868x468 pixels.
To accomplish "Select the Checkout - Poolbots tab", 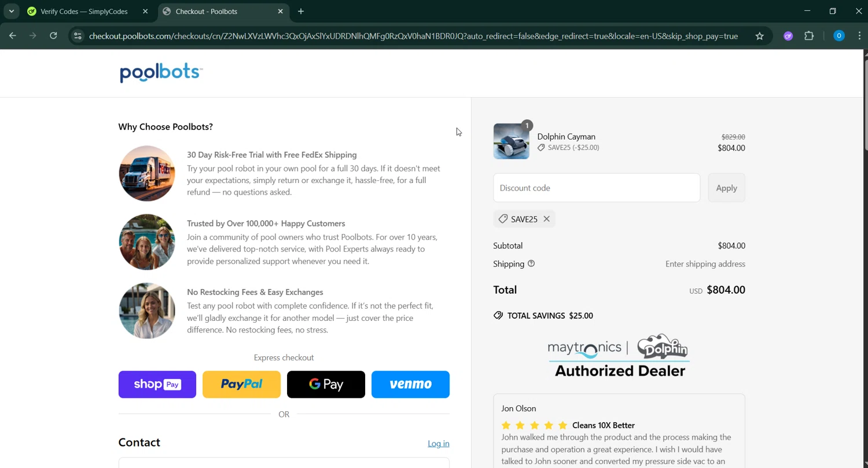I will pyautogui.click(x=223, y=11).
